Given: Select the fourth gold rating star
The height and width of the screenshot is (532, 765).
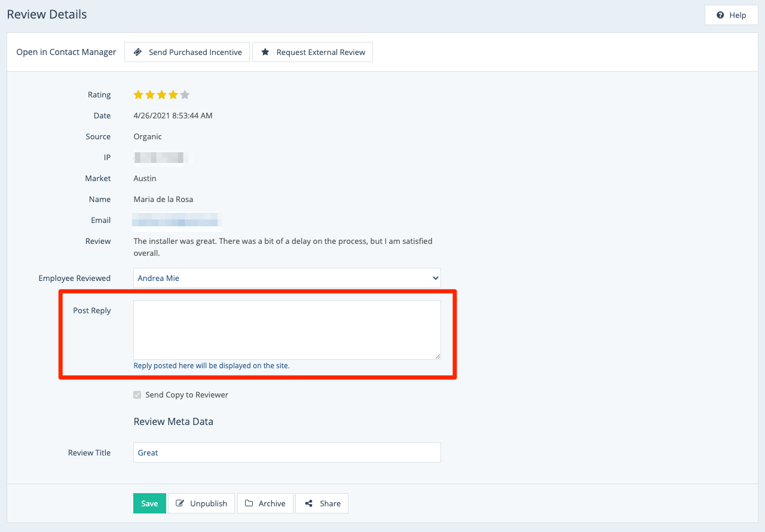Looking at the screenshot, I should point(173,94).
